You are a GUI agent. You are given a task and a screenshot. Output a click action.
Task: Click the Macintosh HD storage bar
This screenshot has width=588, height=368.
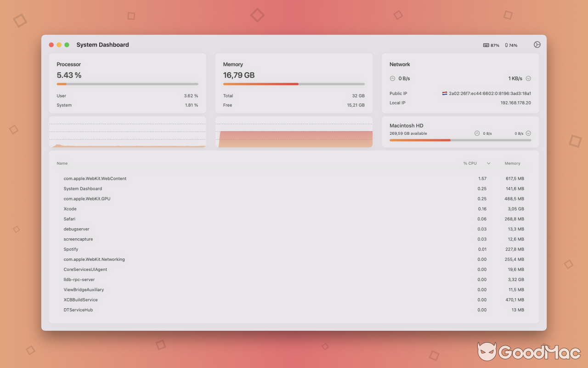460,140
